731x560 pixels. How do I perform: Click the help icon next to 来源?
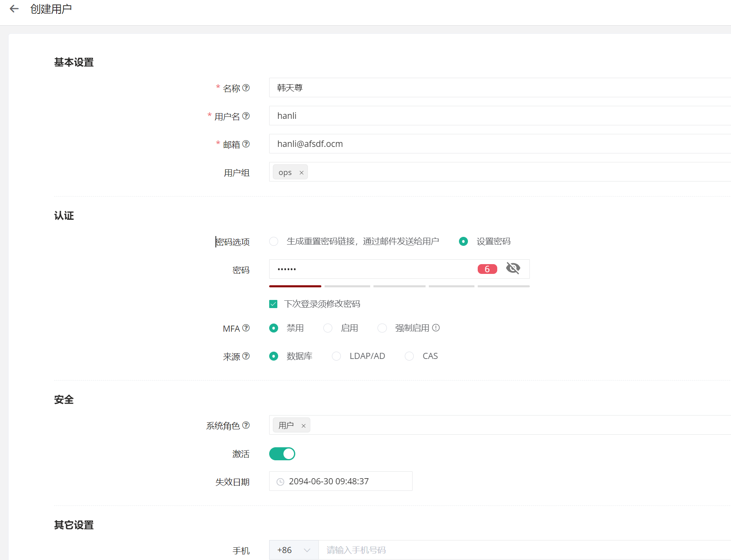click(246, 356)
